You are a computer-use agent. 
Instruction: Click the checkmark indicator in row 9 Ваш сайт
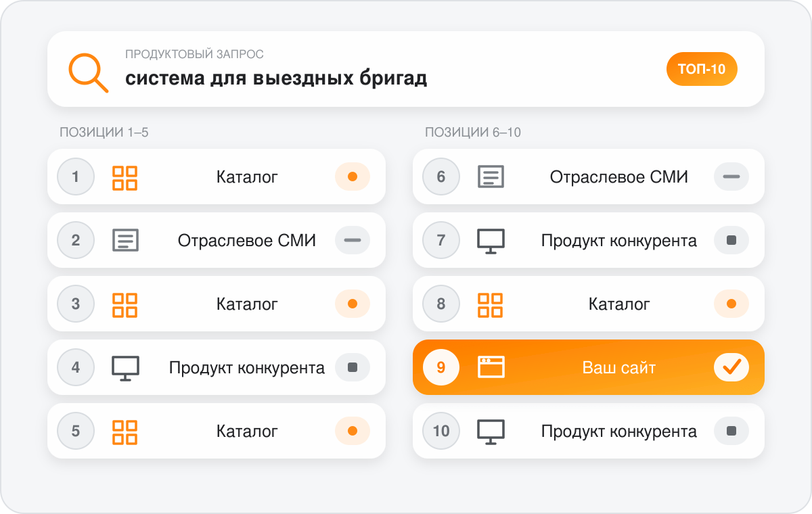click(731, 367)
